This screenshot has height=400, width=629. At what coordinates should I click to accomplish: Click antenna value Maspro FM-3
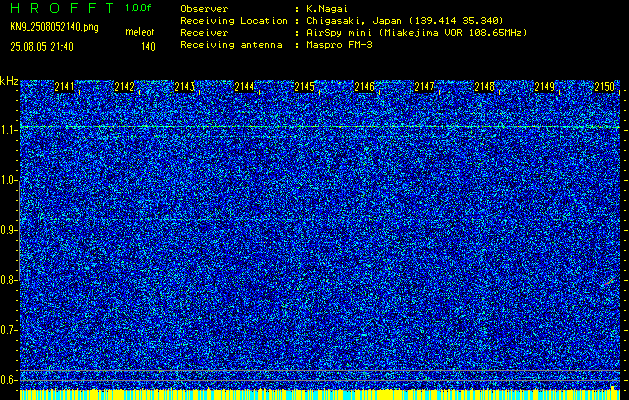coord(339,45)
